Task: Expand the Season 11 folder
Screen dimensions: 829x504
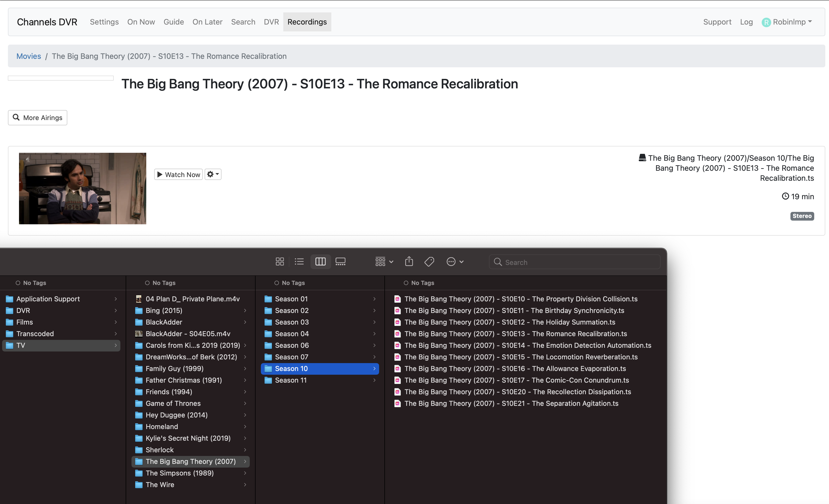Action: tap(291, 380)
